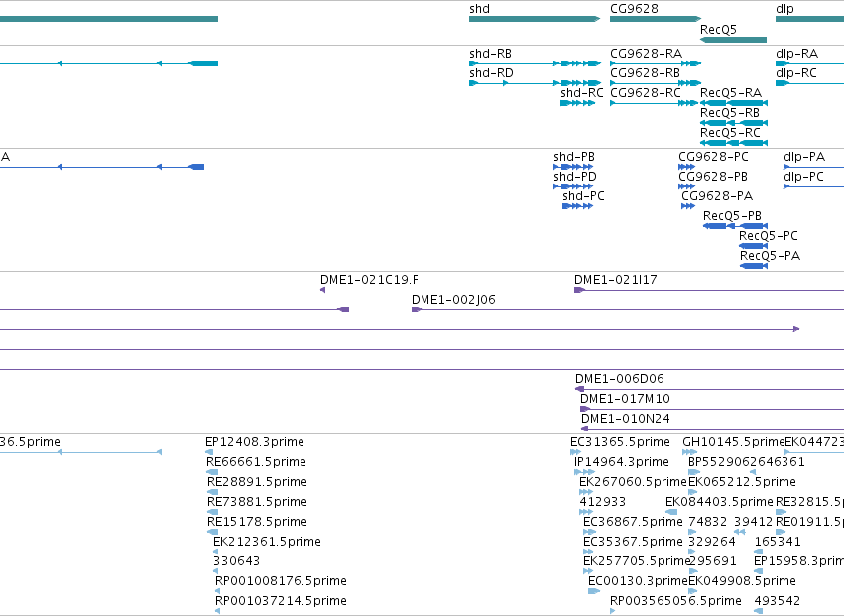The height and width of the screenshot is (616, 844).
Task: Click the CG9628-RA transcript line
Action: pyautogui.click(x=656, y=63)
